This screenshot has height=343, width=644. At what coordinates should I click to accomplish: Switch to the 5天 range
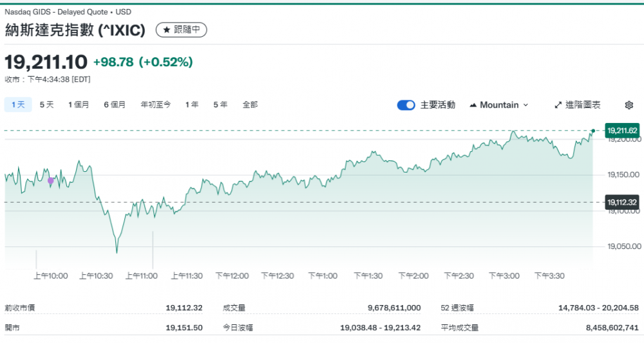click(x=47, y=105)
